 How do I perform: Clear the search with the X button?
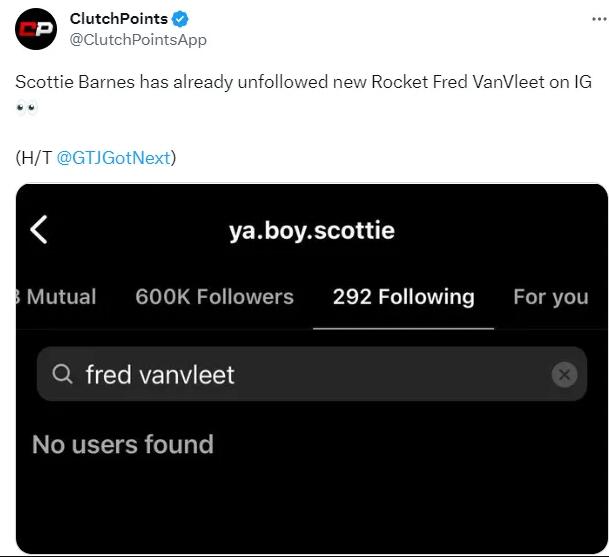click(x=564, y=375)
